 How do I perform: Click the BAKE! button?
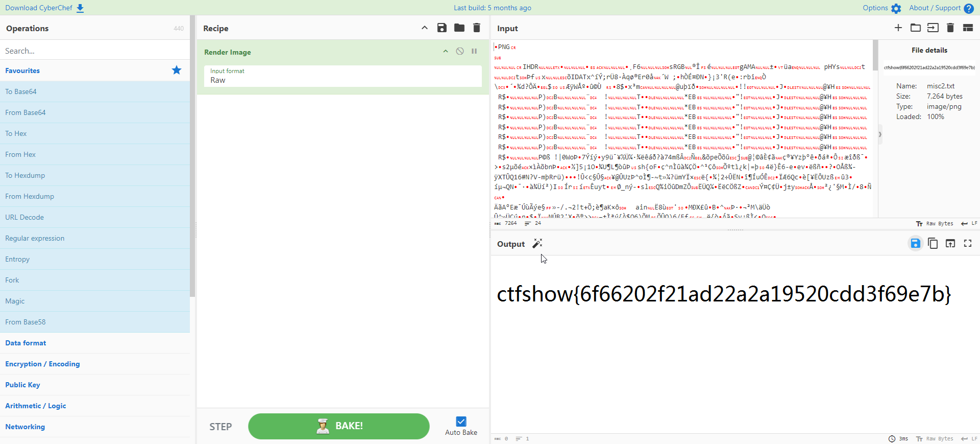click(339, 426)
